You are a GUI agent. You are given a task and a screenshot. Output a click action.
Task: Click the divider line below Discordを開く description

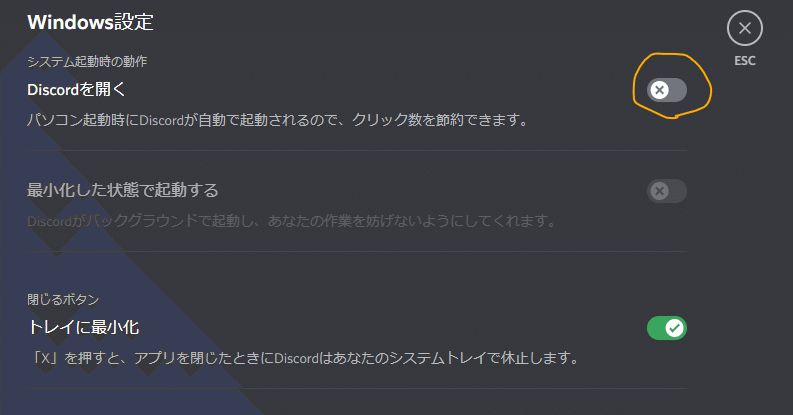coord(357,150)
